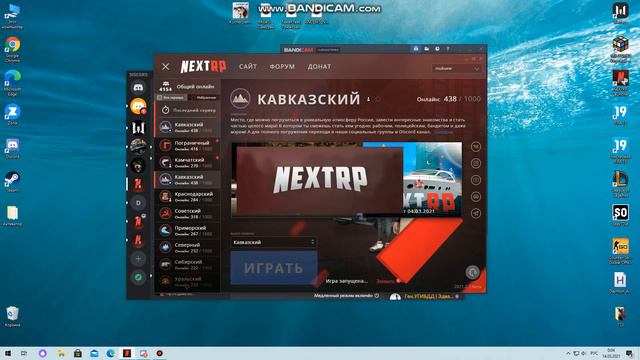
Task: Click the Игра запущена... status text
Action: 347,281
